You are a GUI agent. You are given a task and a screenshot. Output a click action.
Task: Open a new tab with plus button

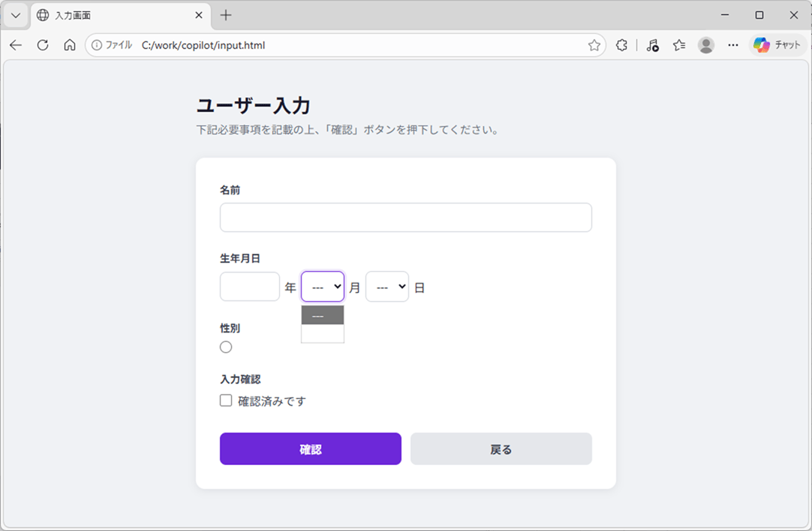[x=226, y=15]
